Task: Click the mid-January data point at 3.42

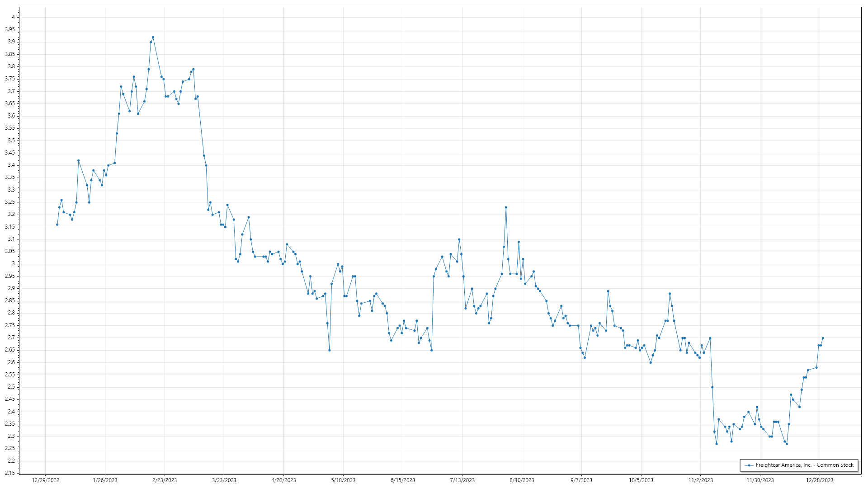Action: click(78, 160)
